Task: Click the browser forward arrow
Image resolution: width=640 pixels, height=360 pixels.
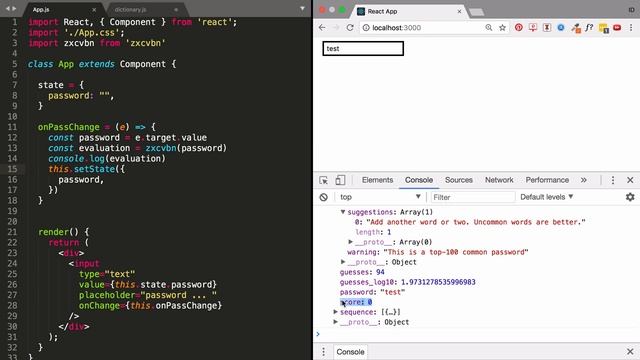Action: click(336, 27)
